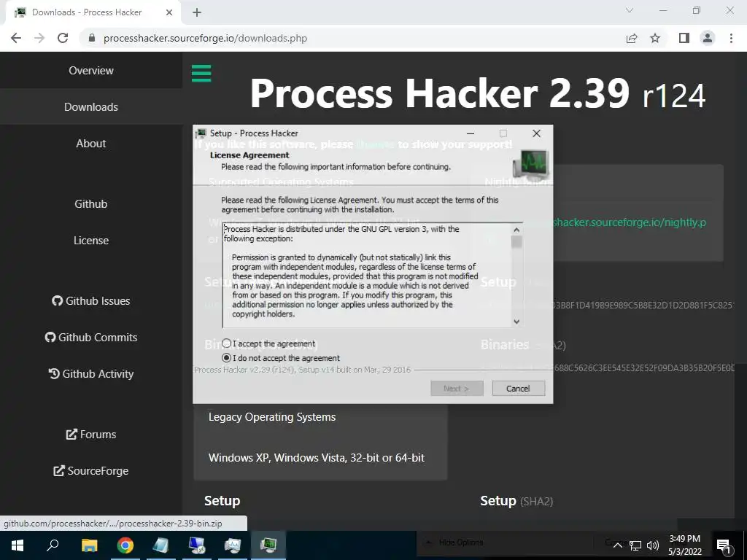Open the Overview page in sidebar
Screen dimensions: 747x560
(91, 71)
